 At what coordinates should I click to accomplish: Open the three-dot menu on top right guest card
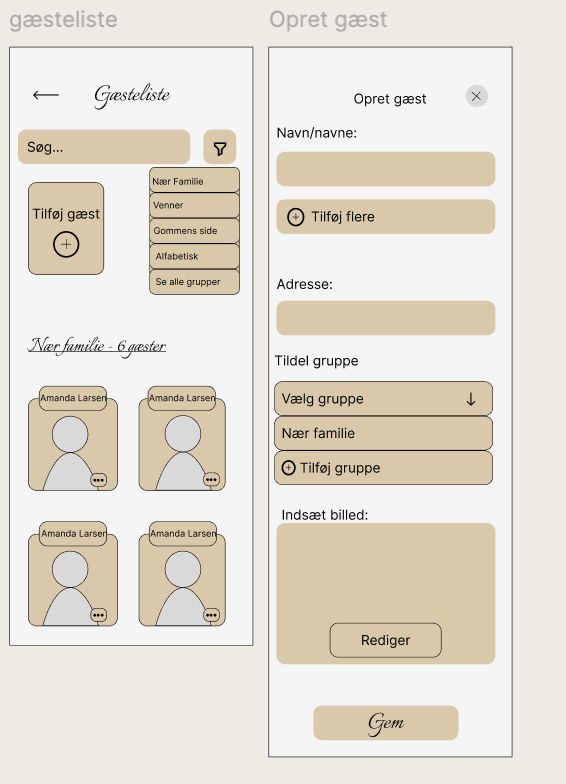coord(212,480)
